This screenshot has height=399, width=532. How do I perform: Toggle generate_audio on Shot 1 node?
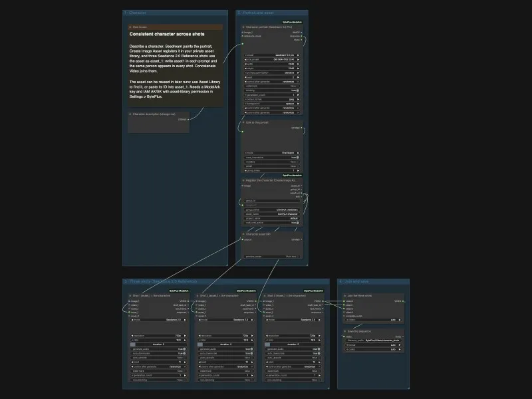[x=158, y=348]
